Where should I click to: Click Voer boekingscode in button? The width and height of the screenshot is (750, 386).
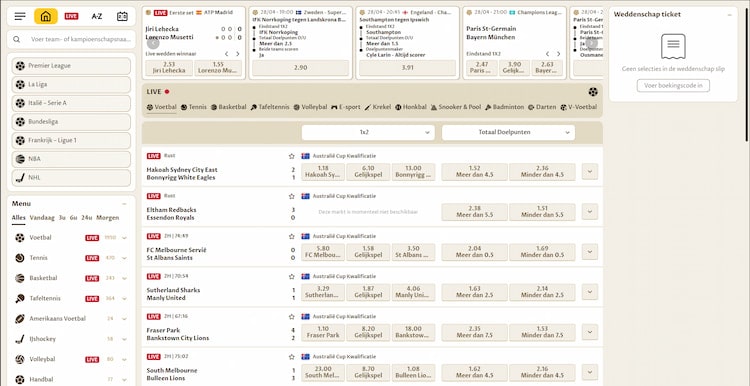673,86
